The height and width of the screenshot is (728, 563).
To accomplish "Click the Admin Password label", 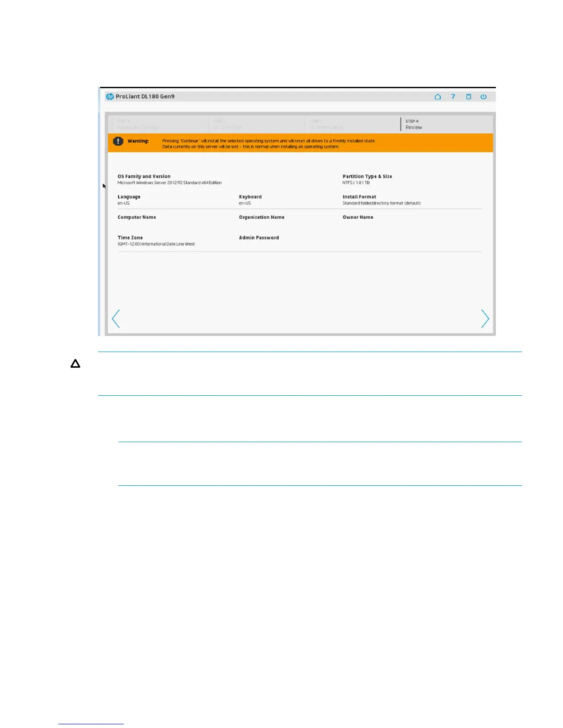I will coord(259,238).
